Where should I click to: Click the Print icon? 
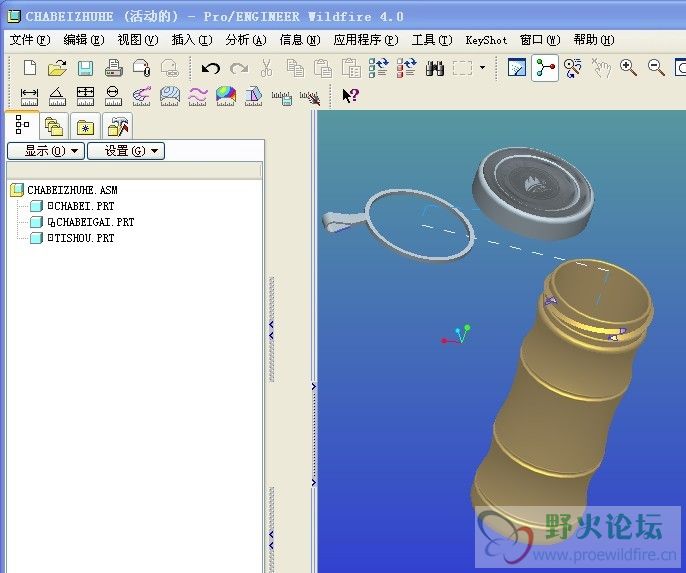pos(114,68)
